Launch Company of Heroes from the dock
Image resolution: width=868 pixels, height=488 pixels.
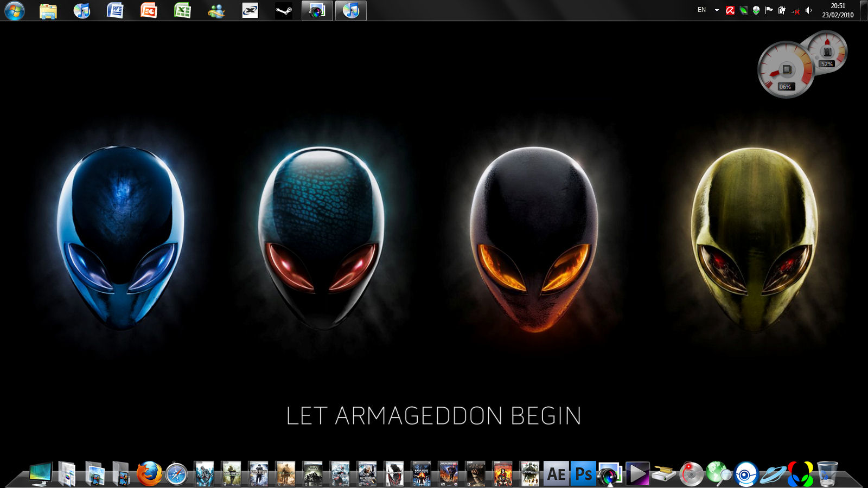[529, 473]
